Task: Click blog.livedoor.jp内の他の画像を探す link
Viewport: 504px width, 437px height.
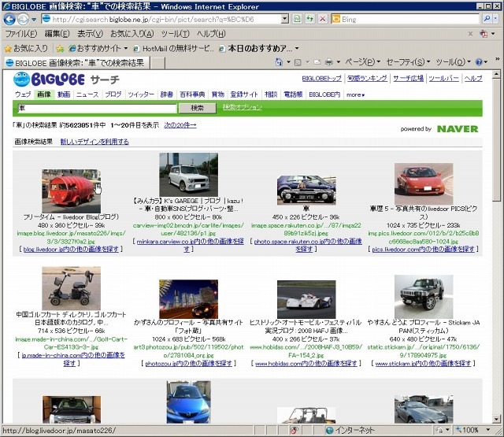Action: pyautogui.click(x=71, y=249)
